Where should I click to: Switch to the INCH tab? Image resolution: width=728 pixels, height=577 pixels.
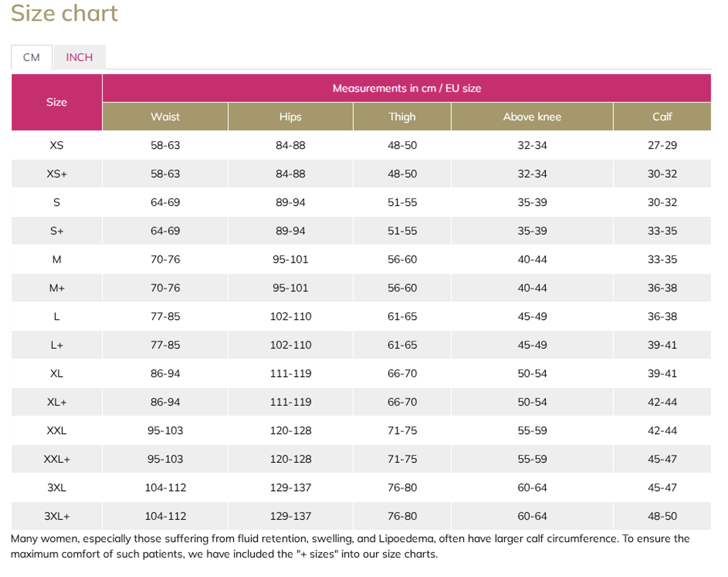(x=79, y=57)
